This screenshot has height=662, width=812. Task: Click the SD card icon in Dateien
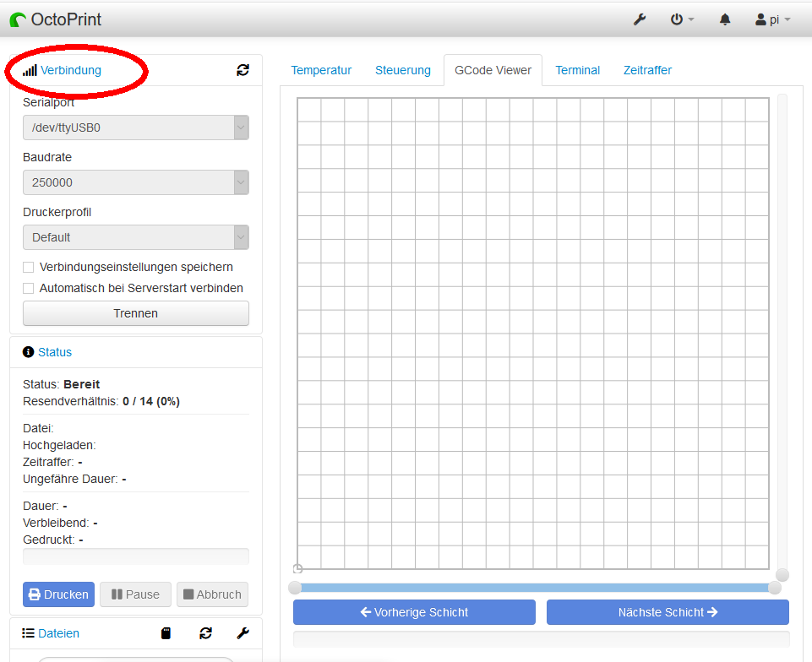coord(166,633)
